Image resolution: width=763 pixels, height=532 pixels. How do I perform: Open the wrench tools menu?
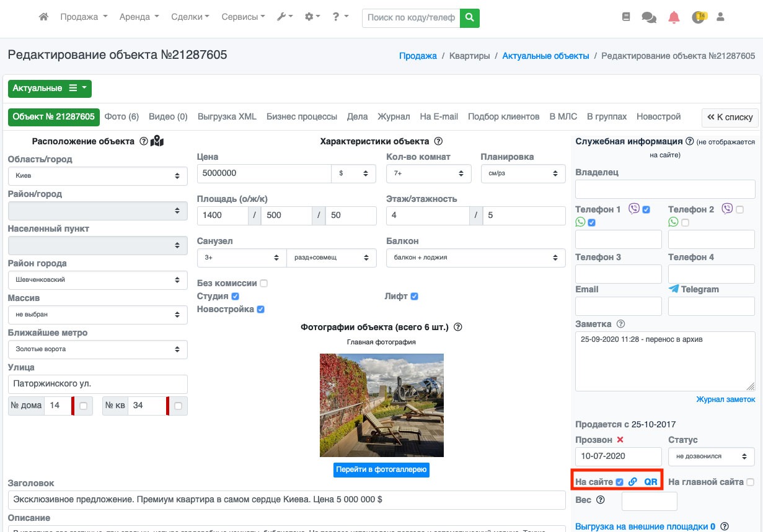[x=284, y=17]
